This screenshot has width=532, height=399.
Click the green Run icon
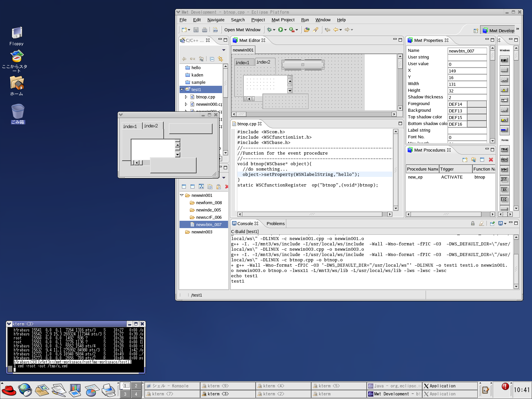(281, 30)
